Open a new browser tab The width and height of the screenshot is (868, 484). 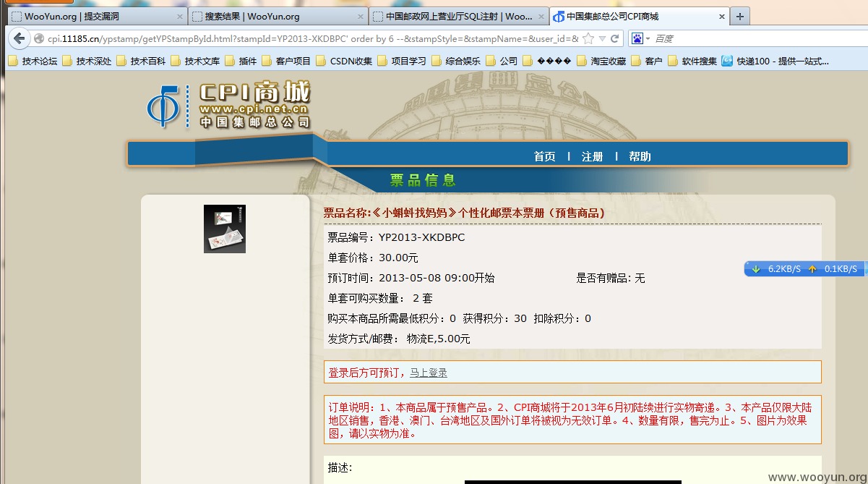point(740,17)
